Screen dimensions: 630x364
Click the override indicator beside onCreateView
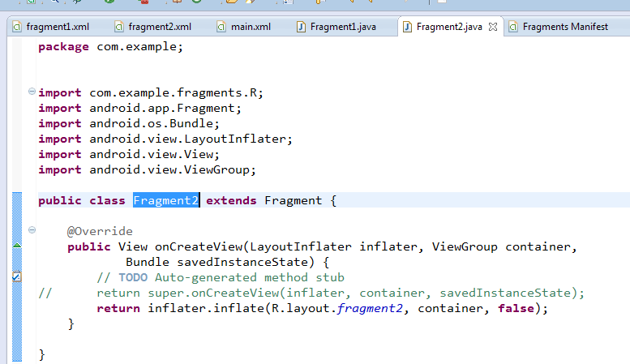(x=17, y=246)
